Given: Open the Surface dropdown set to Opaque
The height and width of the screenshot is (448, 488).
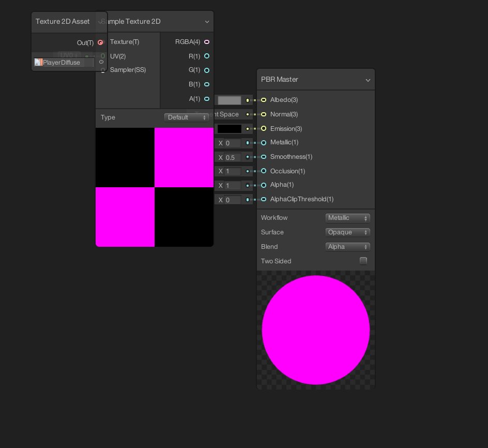Looking at the screenshot, I should point(347,232).
